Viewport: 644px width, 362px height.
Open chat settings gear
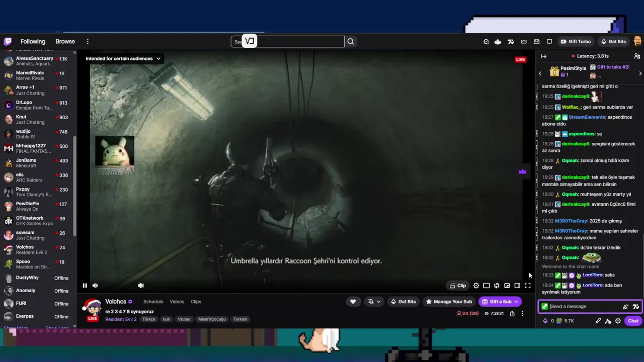(x=618, y=321)
